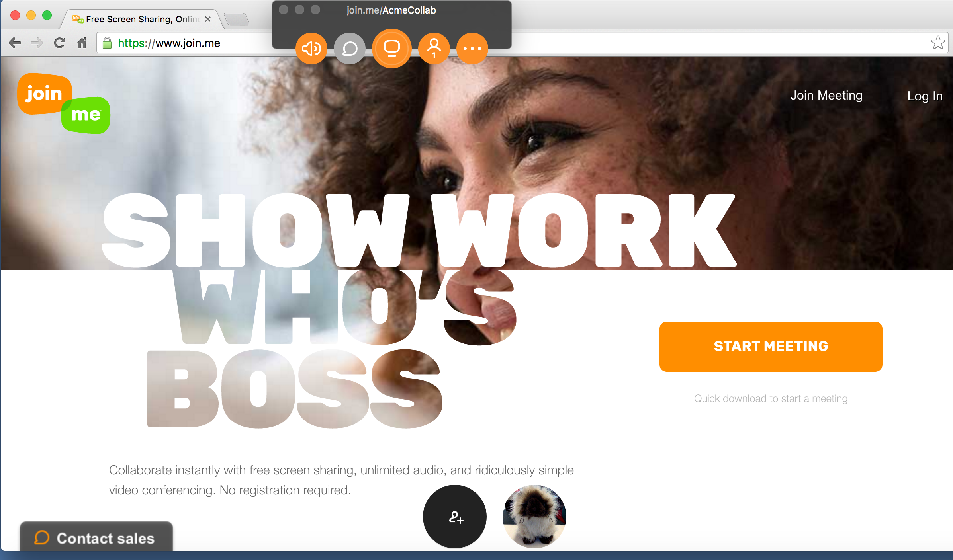The image size is (953, 560).
Task: Open the Log In link
Action: (x=925, y=96)
